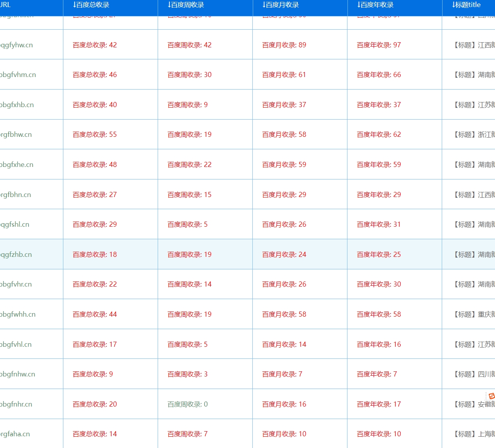Open the rgfbhw.cn URL link

tap(16, 134)
